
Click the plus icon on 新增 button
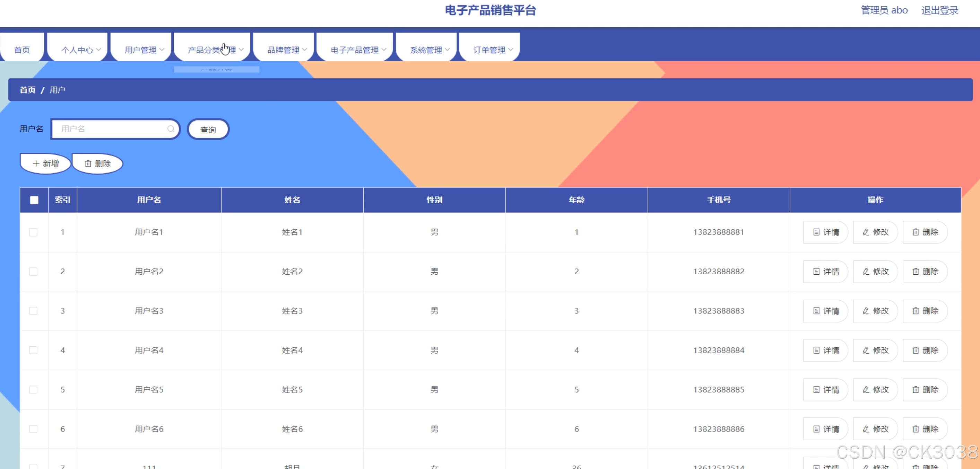36,163
